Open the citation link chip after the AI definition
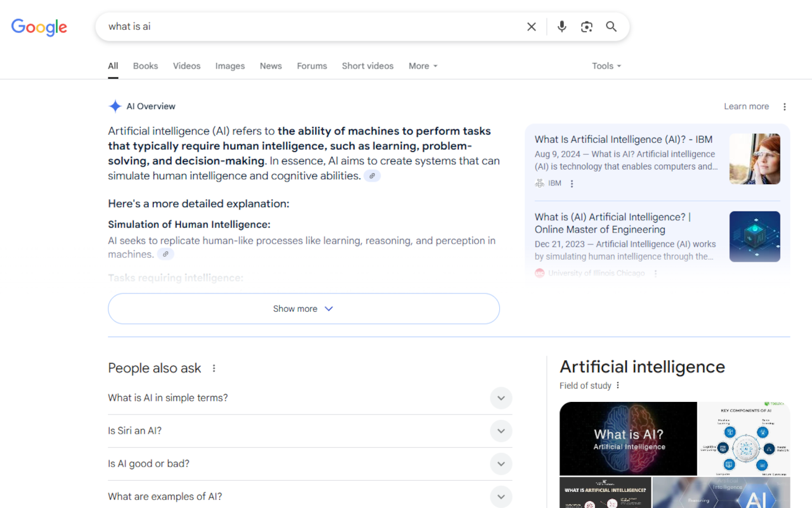This screenshot has width=812, height=508. click(372, 175)
